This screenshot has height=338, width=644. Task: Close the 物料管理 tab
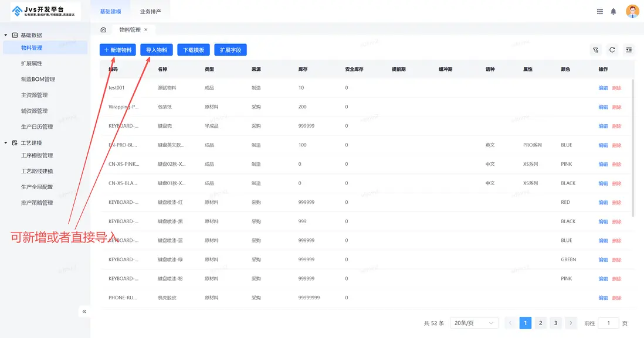point(146,29)
